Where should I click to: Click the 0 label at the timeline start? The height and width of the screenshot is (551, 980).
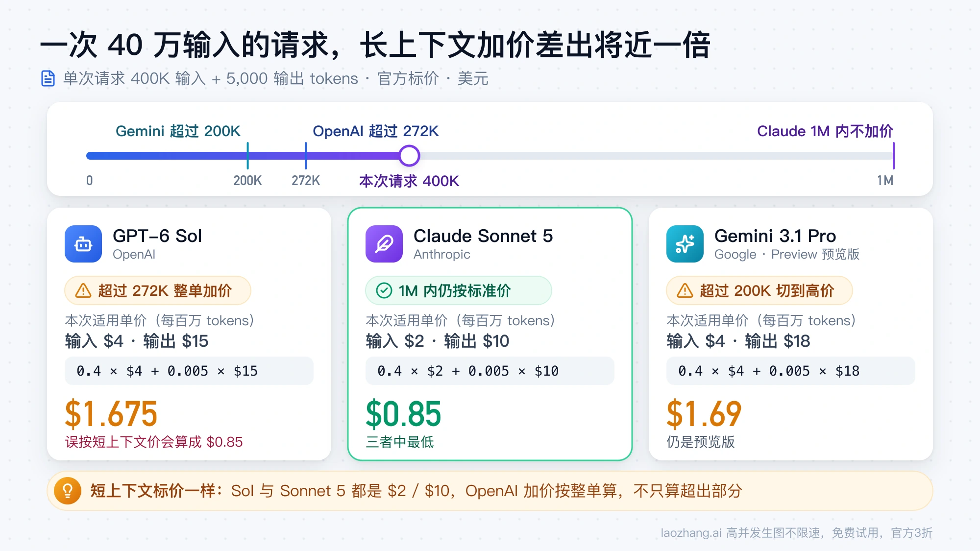pyautogui.click(x=90, y=181)
